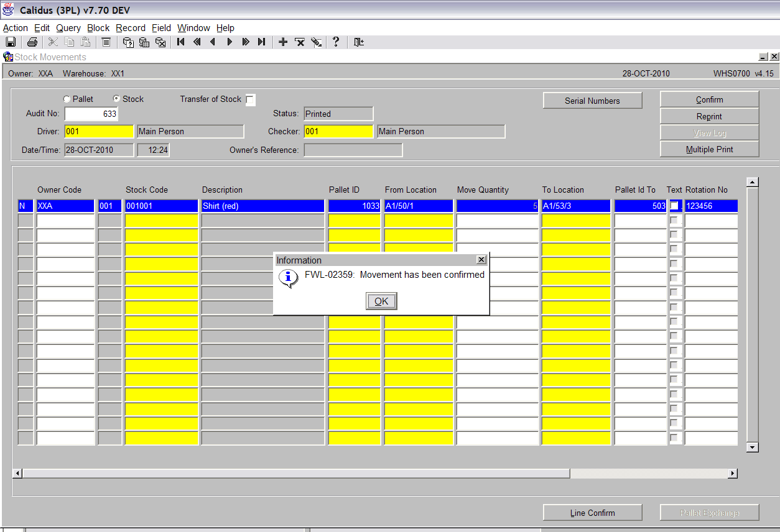Click the Multiple Print button
780x532 pixels.
pyautogui.click(x=709, y=149)
